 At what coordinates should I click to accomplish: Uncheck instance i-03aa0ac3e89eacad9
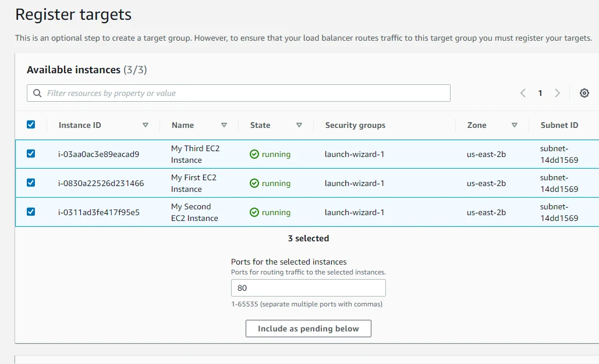31,154
